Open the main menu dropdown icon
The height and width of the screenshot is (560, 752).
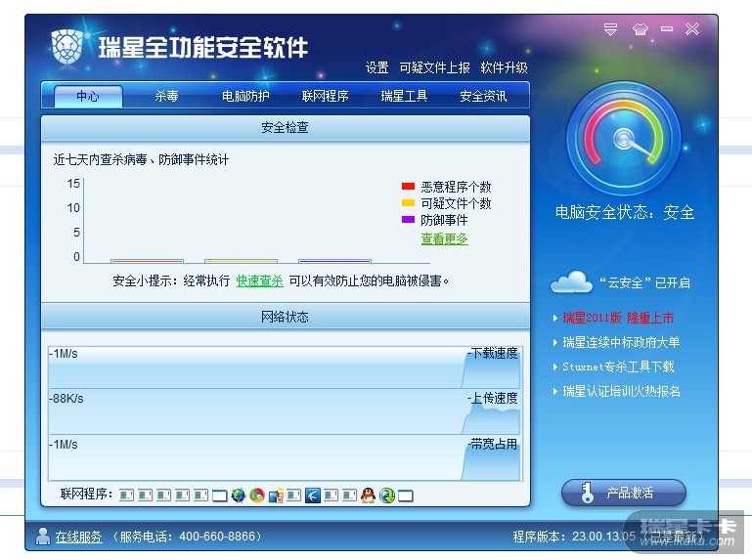(x=610, y=29)
